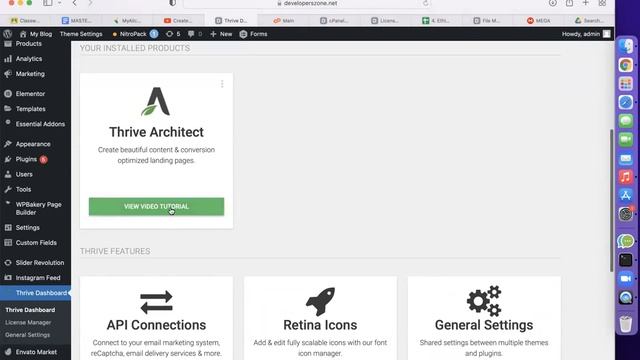Viewport: 640px width, 360px height.
Task: Open Chrome from the Dock
Action: pos(625,65)
